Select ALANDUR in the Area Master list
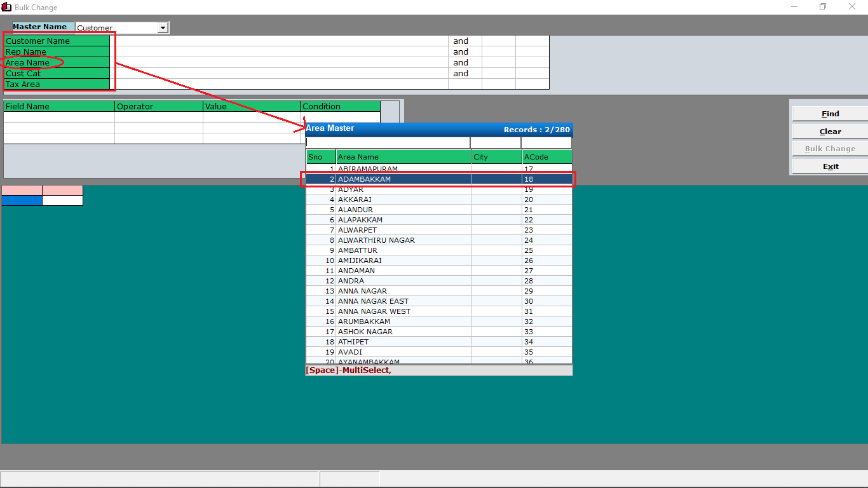868x488 pixels. [x=439, y=210]
